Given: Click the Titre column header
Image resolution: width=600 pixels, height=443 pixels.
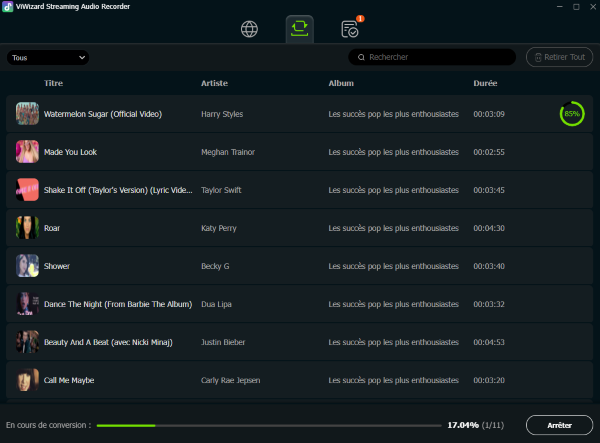Looking at the screenshot, I should pyautogui.click(x=55, y=83).
